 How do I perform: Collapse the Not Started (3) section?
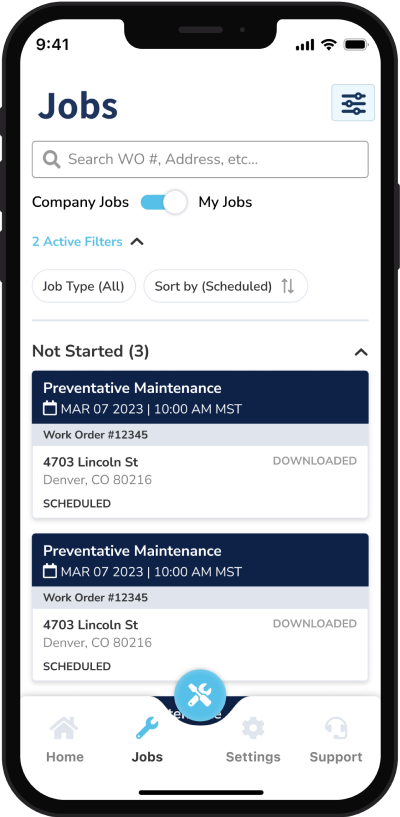pyautogui.click(x=361, y=352)
